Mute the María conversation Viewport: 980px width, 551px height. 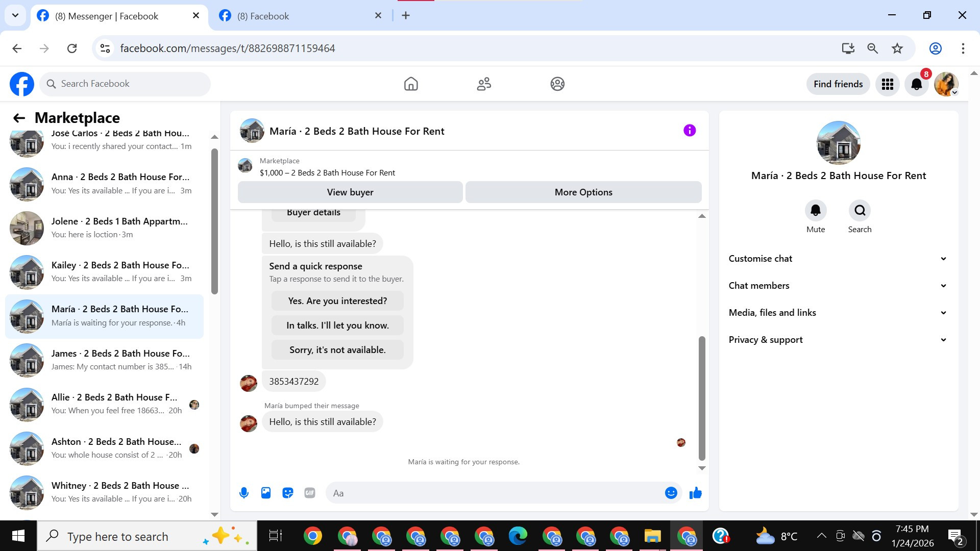pyautogui.click(x=815, y=211)
